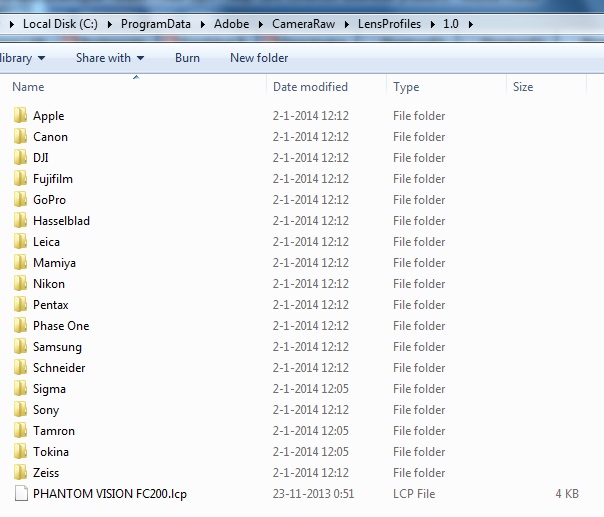Click the PHANTOM VISION FC200.lcp file name
The height and width of the screenshot is (517, 604).
click(x=110, y=494)
